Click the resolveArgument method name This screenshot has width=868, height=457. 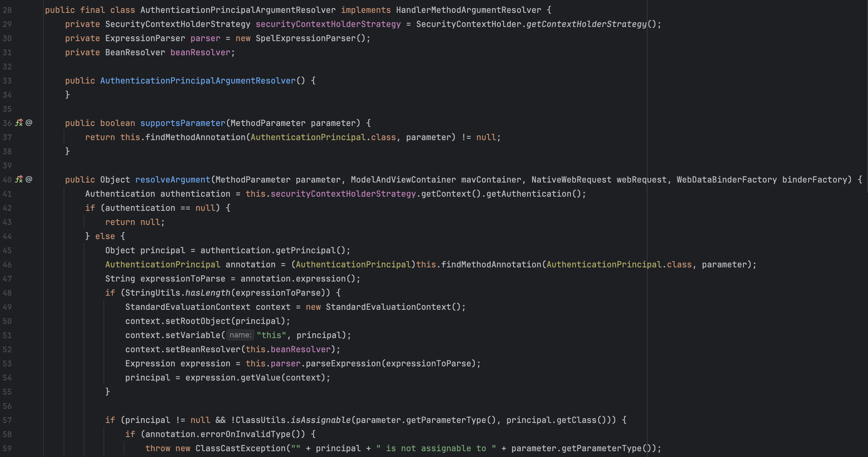point(173,180)
